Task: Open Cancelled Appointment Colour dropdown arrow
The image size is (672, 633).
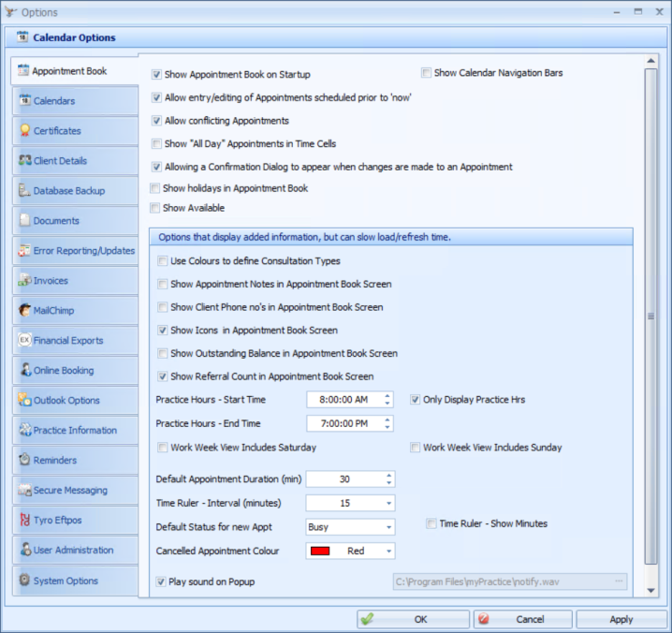Action: (x=388, y=552)
